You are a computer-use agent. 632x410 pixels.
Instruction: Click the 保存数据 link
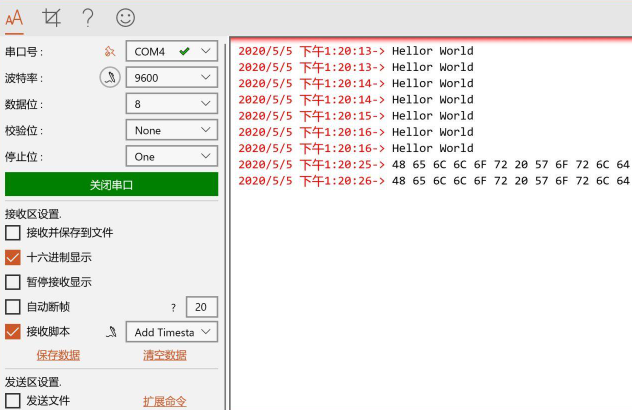[58, 355]
